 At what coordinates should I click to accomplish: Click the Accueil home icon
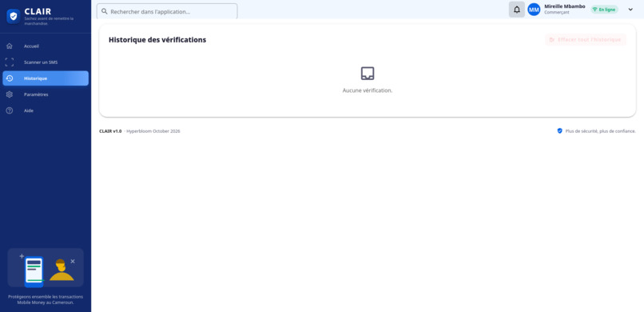point(10,46)
